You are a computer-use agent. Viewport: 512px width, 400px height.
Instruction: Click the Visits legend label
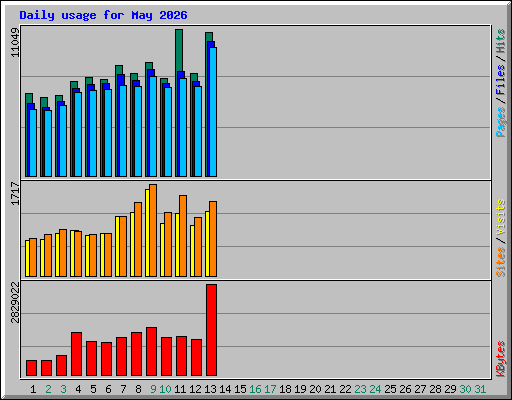(x=501, y=218)
